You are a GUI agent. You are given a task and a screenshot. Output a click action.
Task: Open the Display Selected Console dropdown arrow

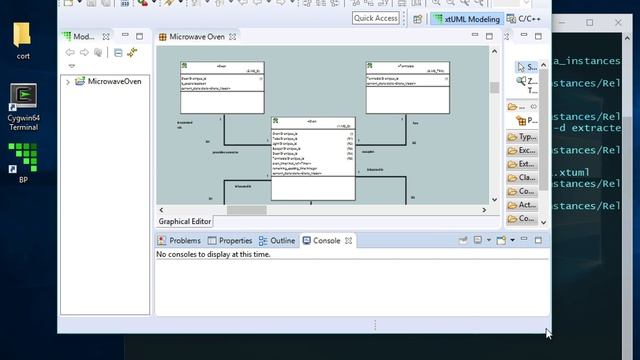[x=489, y=240]
